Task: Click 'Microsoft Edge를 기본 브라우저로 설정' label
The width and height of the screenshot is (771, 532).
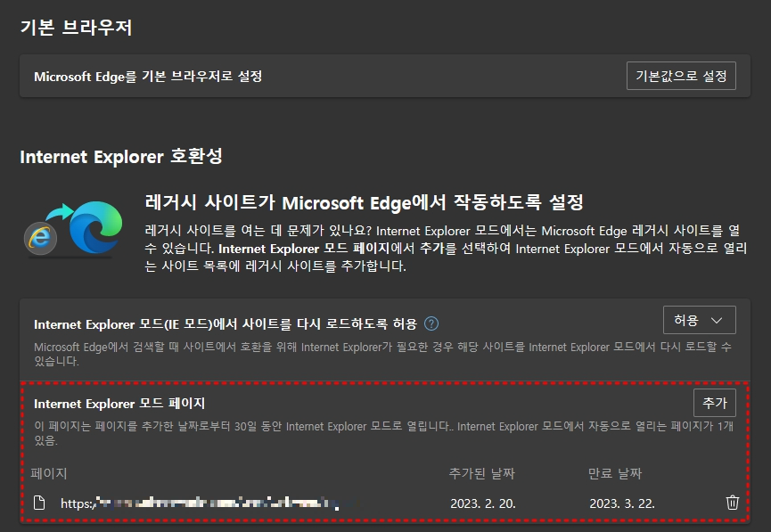Action: (148, 77)
